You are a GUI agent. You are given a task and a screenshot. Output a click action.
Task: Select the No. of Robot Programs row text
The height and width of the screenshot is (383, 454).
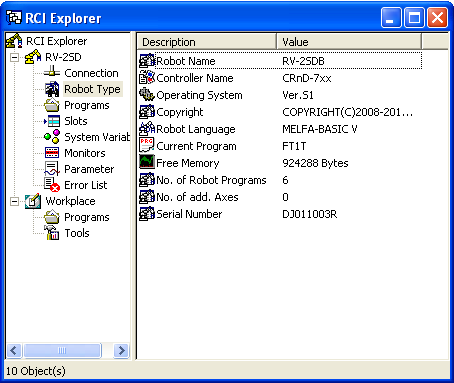(211, 180)
